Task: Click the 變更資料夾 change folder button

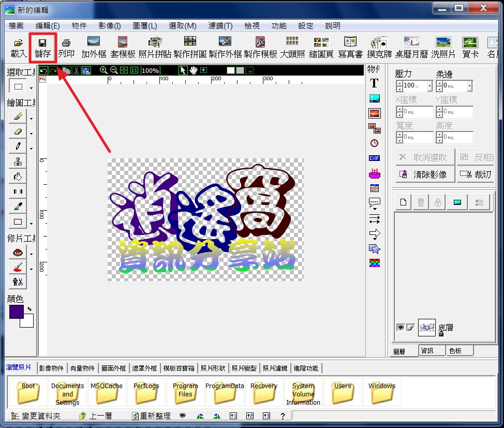Action: click(x=36, y=416)
